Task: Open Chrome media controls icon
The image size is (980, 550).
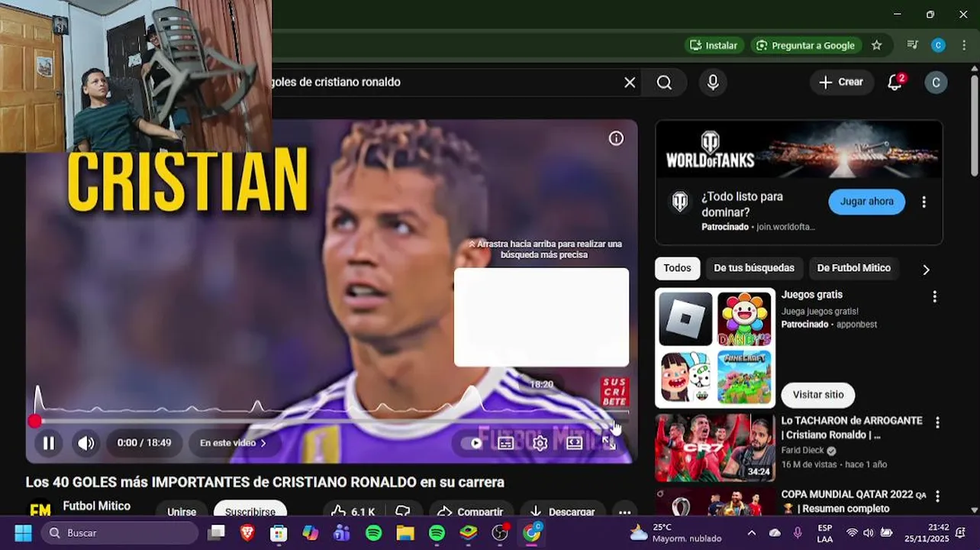Action: pos(912,45)
